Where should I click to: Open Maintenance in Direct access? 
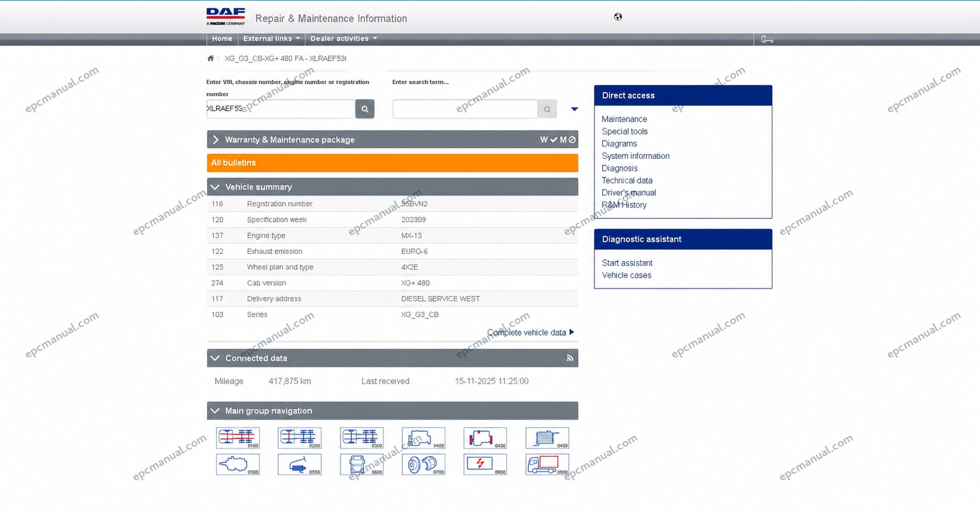tap(624, 119)
